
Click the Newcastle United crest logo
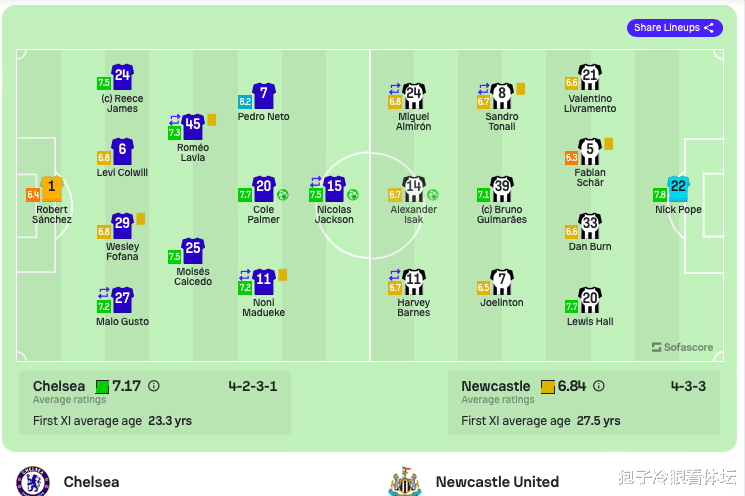pos(405,481)
